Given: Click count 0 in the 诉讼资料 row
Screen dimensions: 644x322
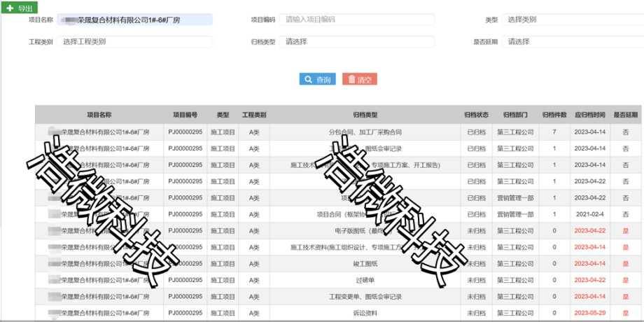Looking at the screenshot, I should (554, 313).
